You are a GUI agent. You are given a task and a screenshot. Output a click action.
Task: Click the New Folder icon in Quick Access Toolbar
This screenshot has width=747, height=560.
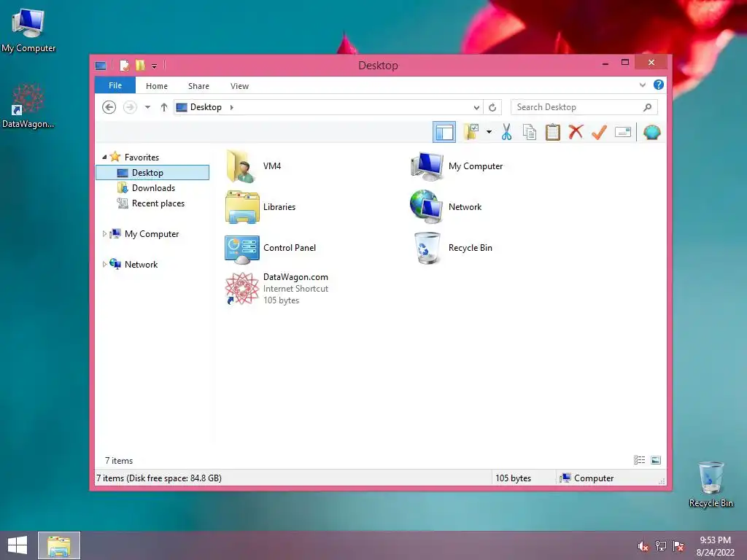click(140, 65)
